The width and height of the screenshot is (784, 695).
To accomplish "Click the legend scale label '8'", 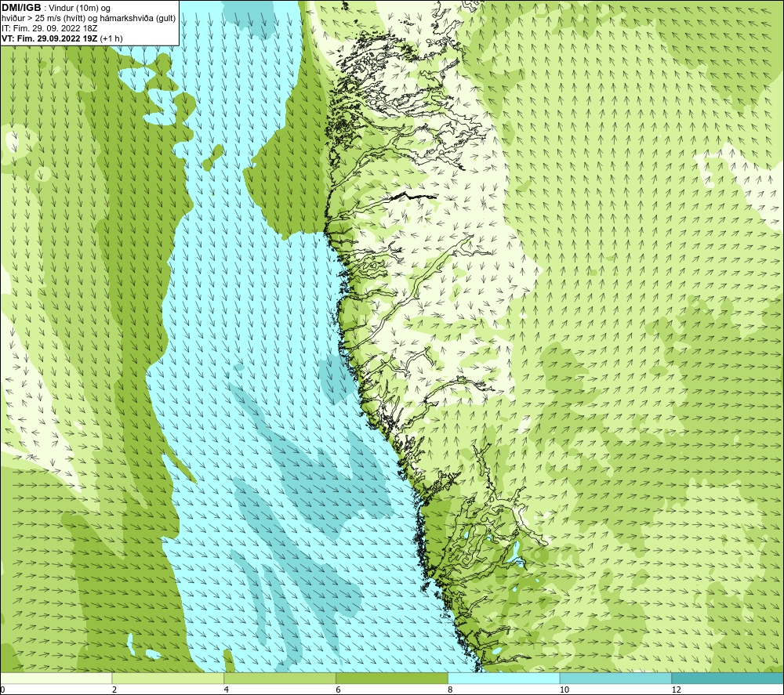I will [x=451, y=690].
